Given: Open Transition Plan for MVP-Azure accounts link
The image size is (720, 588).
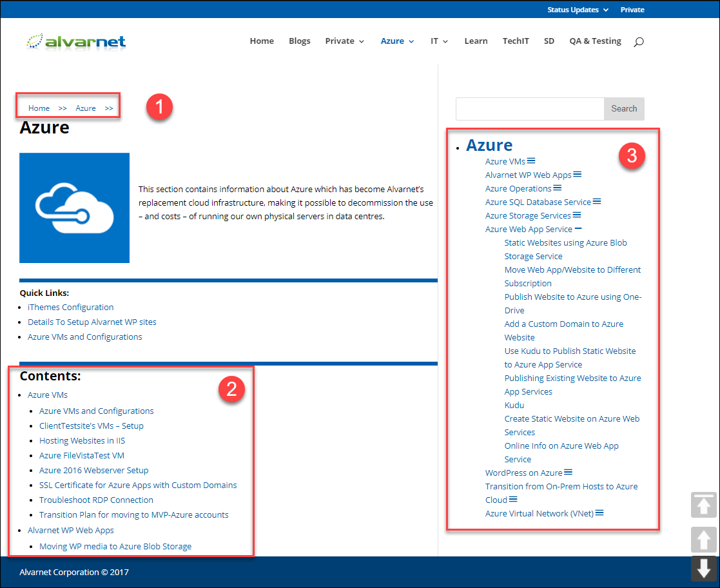Looking at the screenshot, I should click(x=133, y=514).
